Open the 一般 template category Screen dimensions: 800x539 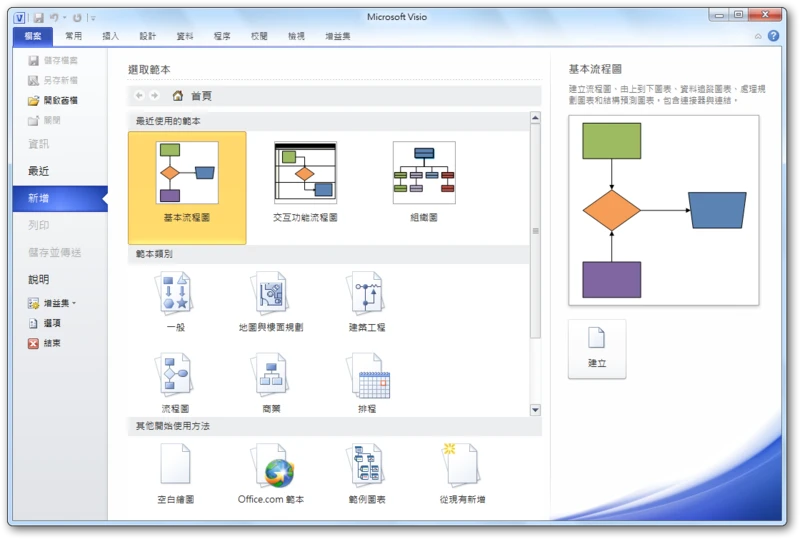click(x=176, y=302)
